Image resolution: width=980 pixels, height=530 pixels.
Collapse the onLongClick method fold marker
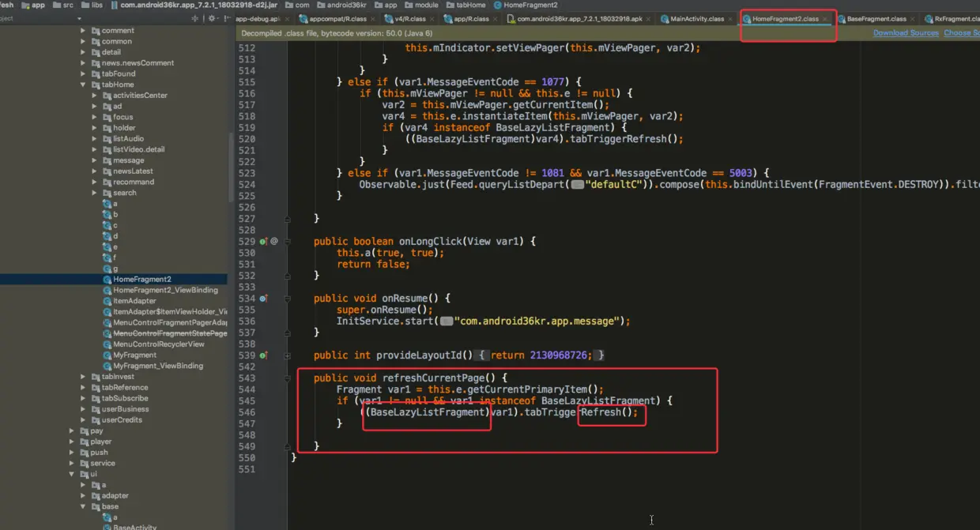point(288,241)
